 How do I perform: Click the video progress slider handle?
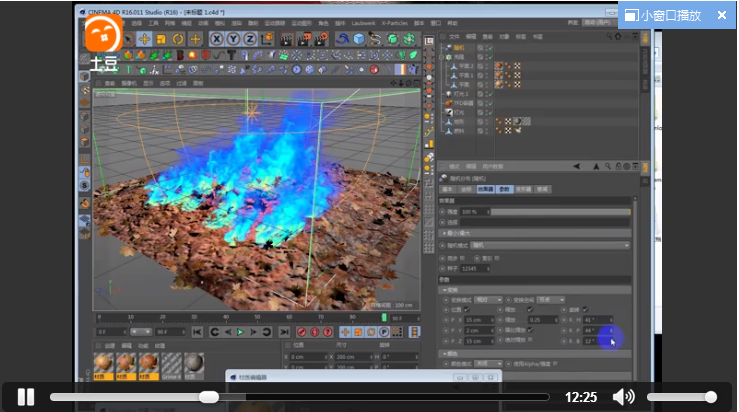(x=209, y=397)
